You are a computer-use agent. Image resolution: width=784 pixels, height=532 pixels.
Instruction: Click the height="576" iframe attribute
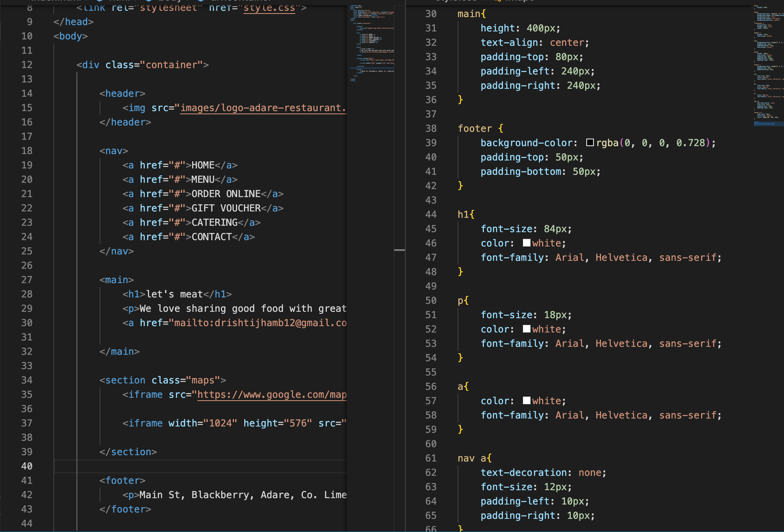tap(278, 423)
